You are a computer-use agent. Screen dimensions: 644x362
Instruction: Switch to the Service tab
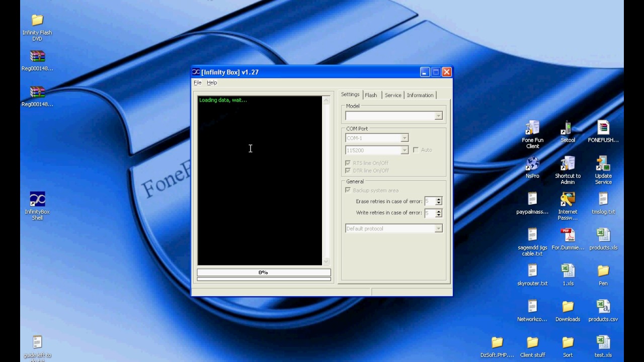coord(393,95)
